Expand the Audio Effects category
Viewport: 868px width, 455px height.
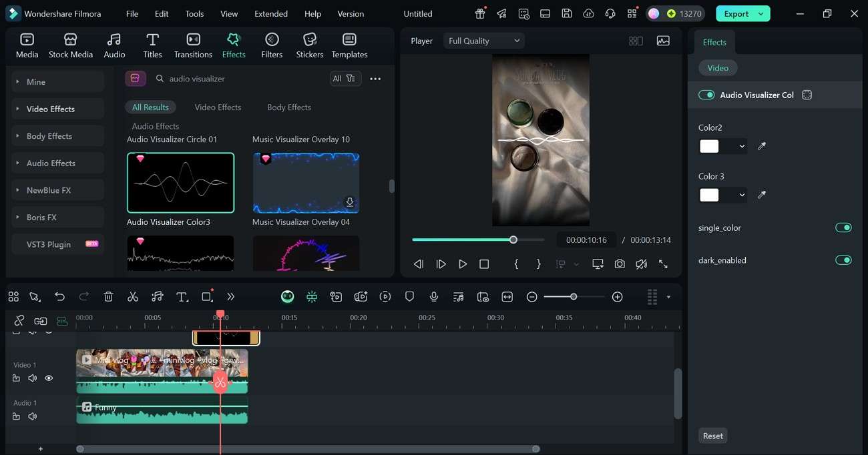point(51,163)
